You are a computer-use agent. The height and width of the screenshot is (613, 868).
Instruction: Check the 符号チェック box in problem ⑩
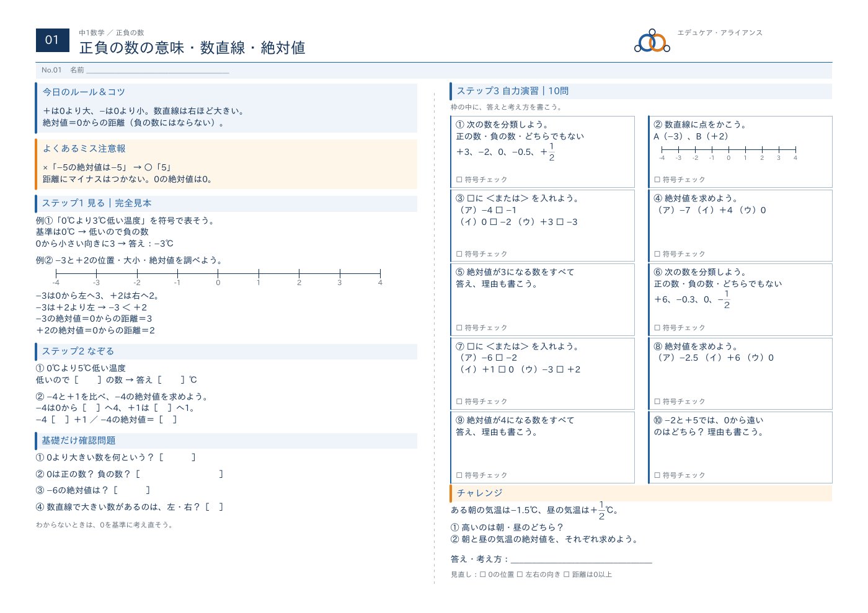(657, 475)
